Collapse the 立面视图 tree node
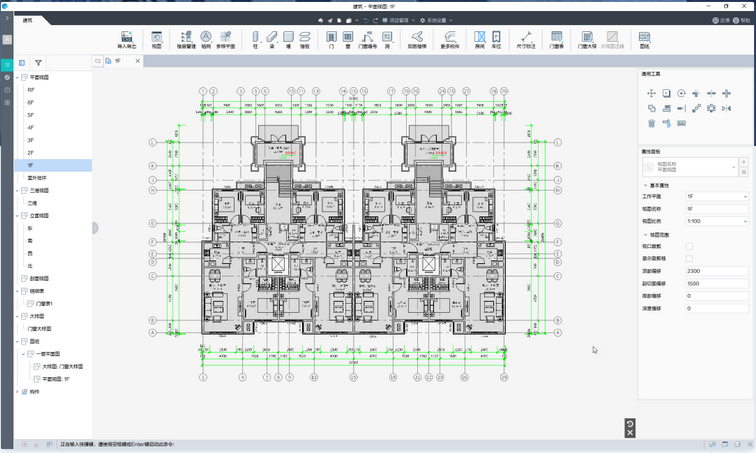The height and width of the screenshot is (453, 756). click(17, 215)
